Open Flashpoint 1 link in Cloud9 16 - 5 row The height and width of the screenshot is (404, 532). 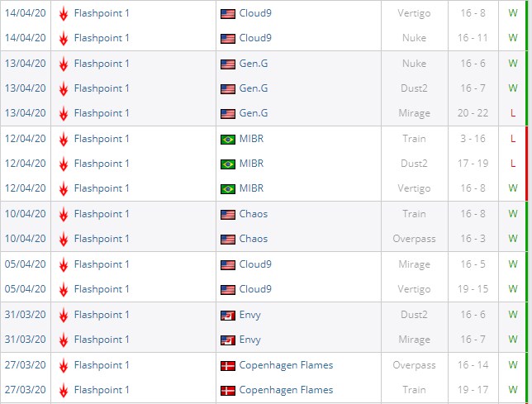pos(102,264)
